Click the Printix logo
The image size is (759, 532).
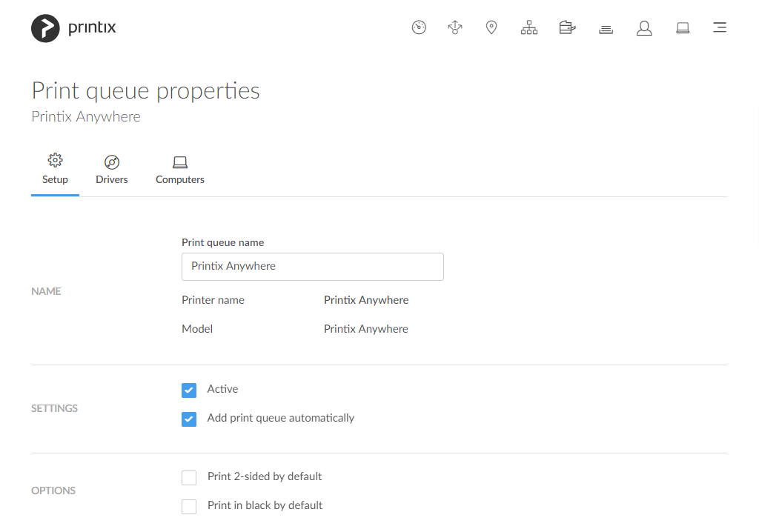tap(73, 28)
